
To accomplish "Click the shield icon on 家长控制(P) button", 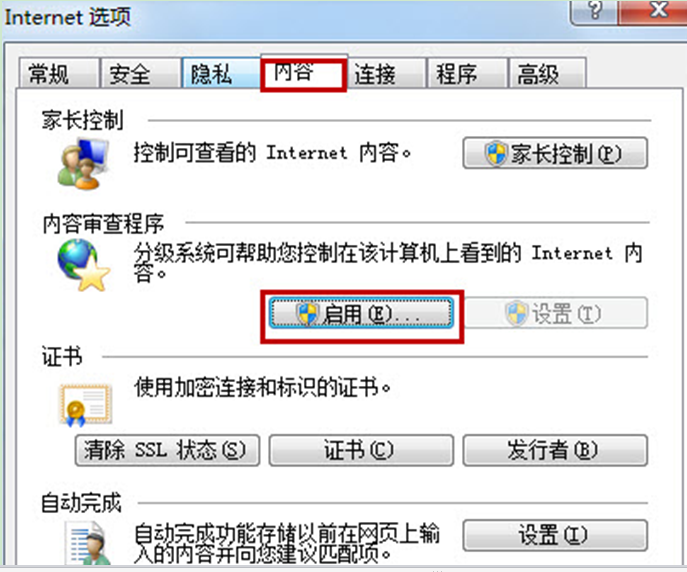I will coord(496,154).
